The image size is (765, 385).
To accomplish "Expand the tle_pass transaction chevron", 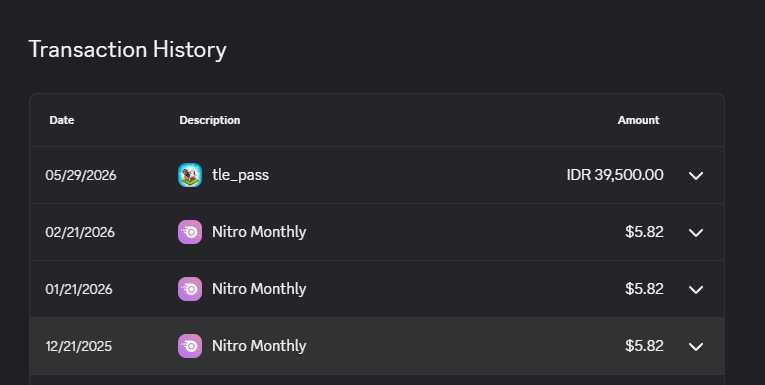I will (696, 176).
